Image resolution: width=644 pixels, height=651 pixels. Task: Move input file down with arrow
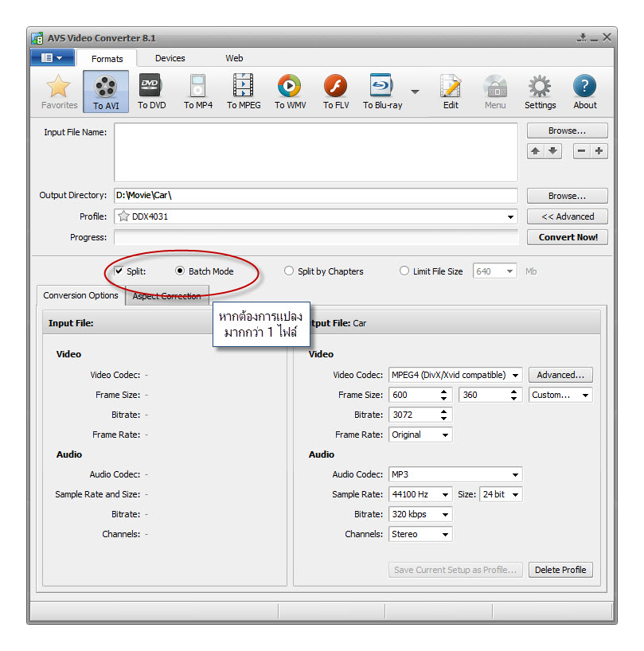pos(552,151)
